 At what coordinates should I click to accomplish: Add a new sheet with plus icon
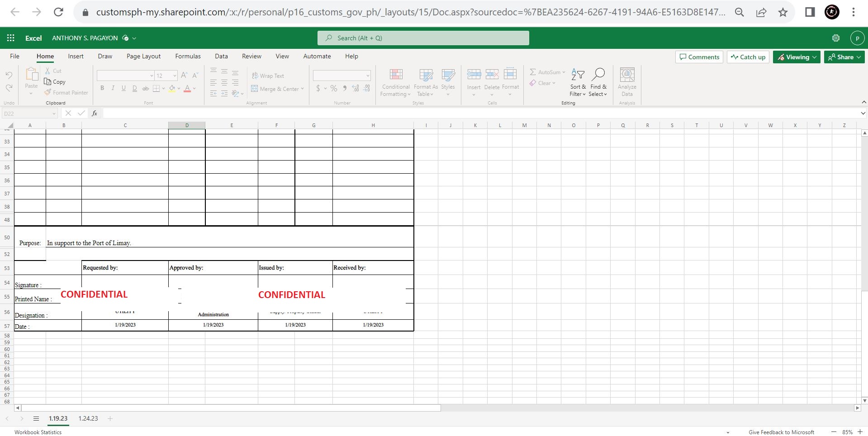point(110,418)
